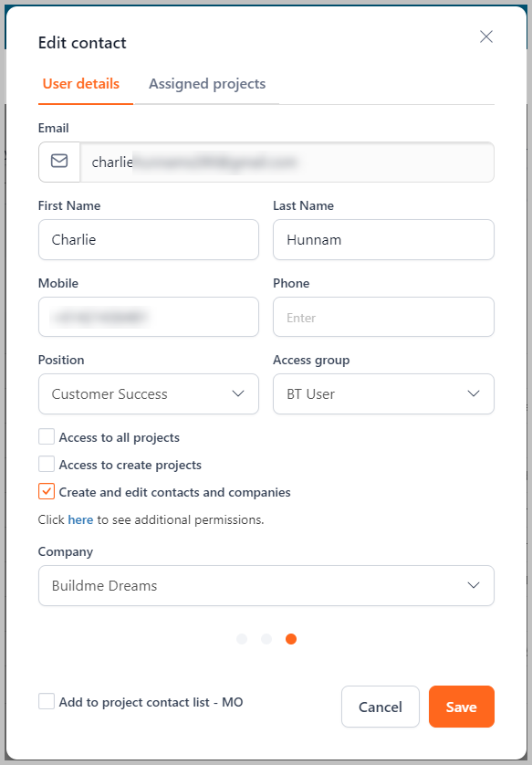Click the Company field chevron arrow
Viewport: 532px width, 765px height.
(x=474, y=585)
